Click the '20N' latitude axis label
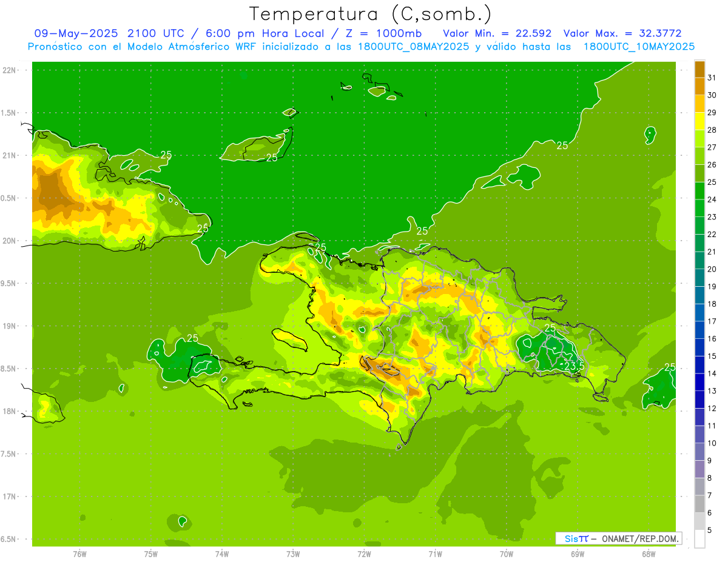Image resolution: width=728 pixels, height=562 pixels. click(x=10, y=241)
